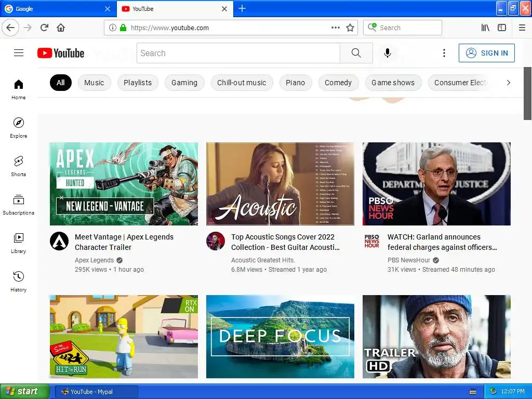Click the browser Search box in toolbar
The image size is (532, 399).
point(403,28)
